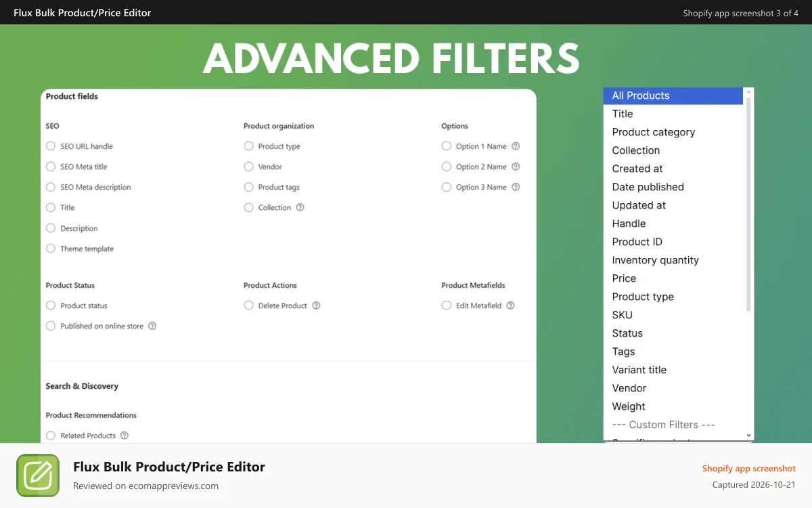
Task: Click the filter list scrollbar thumb
Action: pyautogui.click(x=748, y=203)
